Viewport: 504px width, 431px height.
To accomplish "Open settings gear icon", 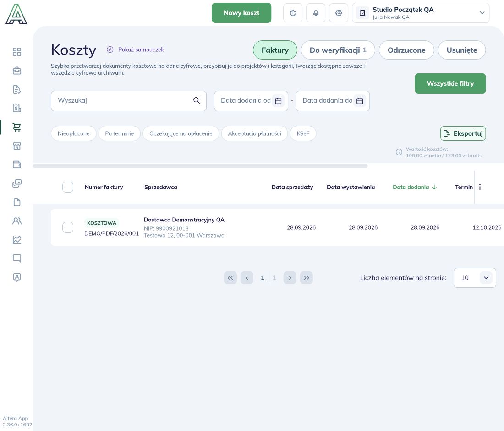I will point(339,13).
